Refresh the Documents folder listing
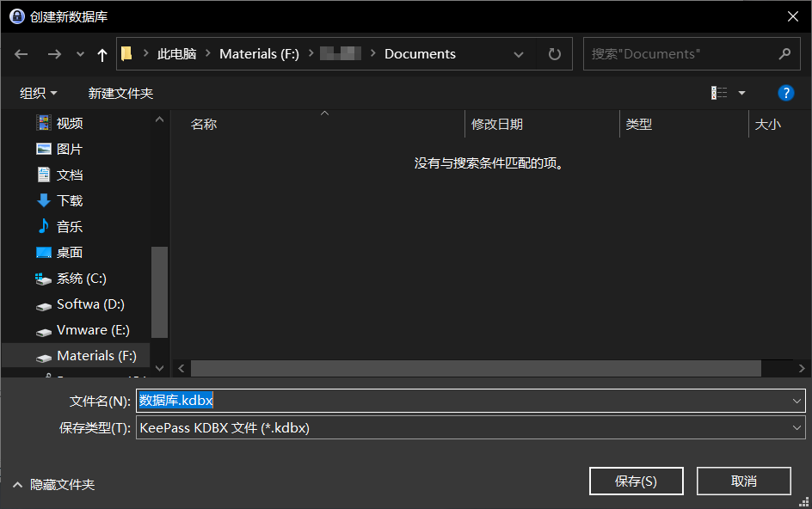The width and height of the screenshot is (812, 509). coord(555,54)
